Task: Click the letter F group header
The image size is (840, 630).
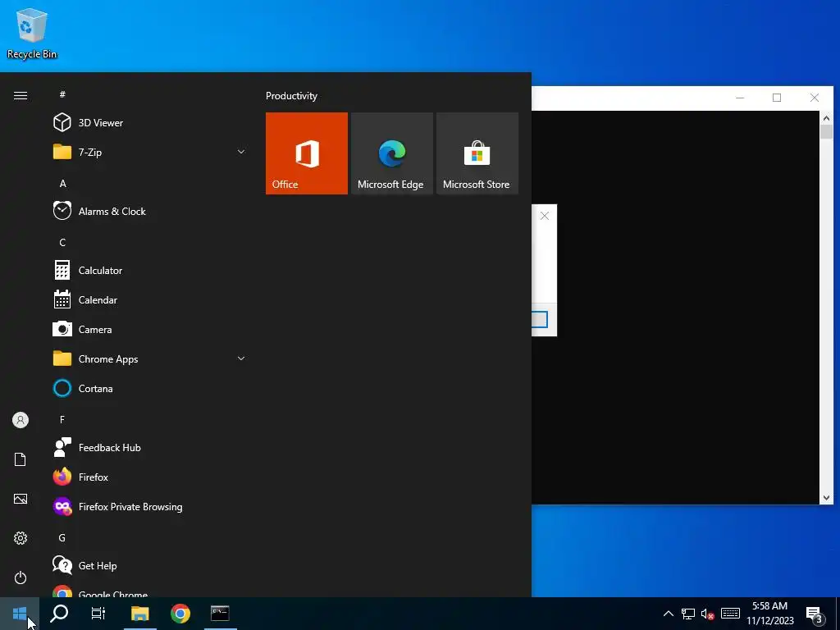Action: point(62,419)
